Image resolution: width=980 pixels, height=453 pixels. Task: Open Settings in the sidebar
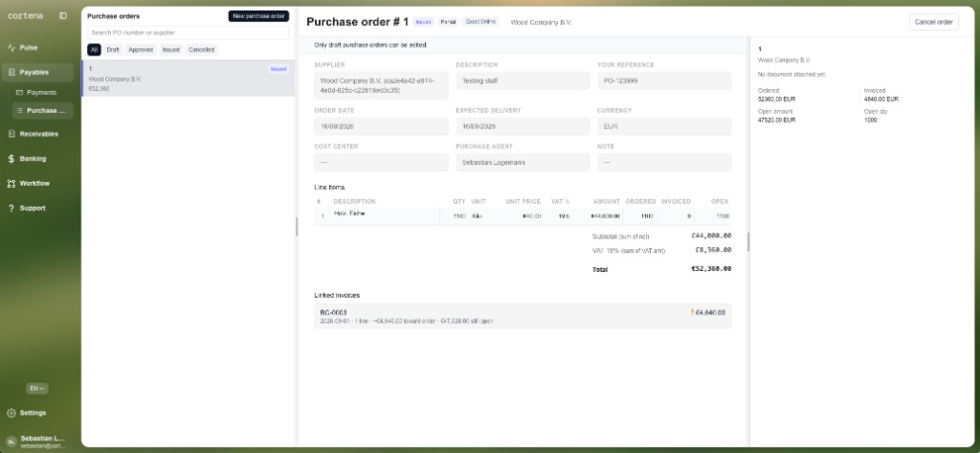[x=37, y=413]
